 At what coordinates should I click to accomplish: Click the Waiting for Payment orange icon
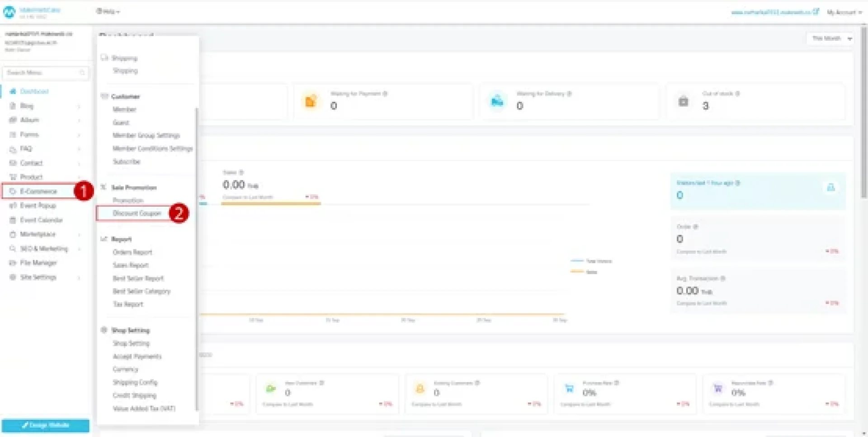311,101
